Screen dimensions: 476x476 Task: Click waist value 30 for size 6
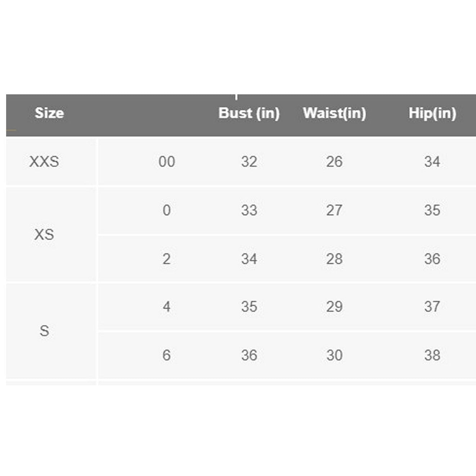[x=334, y=355]
